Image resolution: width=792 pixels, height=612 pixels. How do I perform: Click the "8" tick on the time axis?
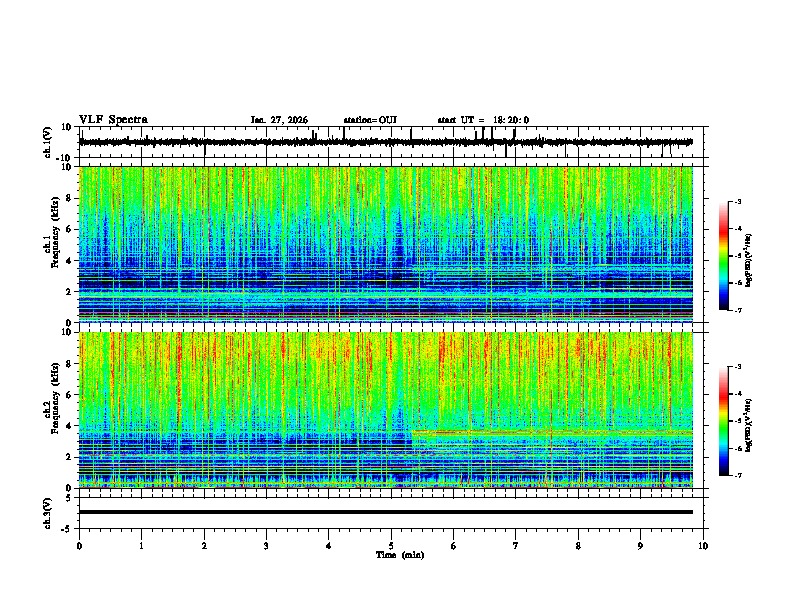578,546
